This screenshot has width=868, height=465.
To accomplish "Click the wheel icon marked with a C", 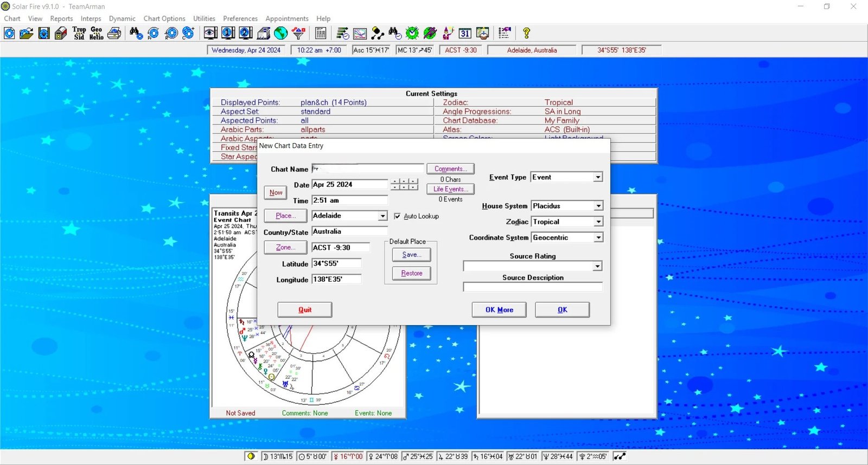I will (188, 34).
